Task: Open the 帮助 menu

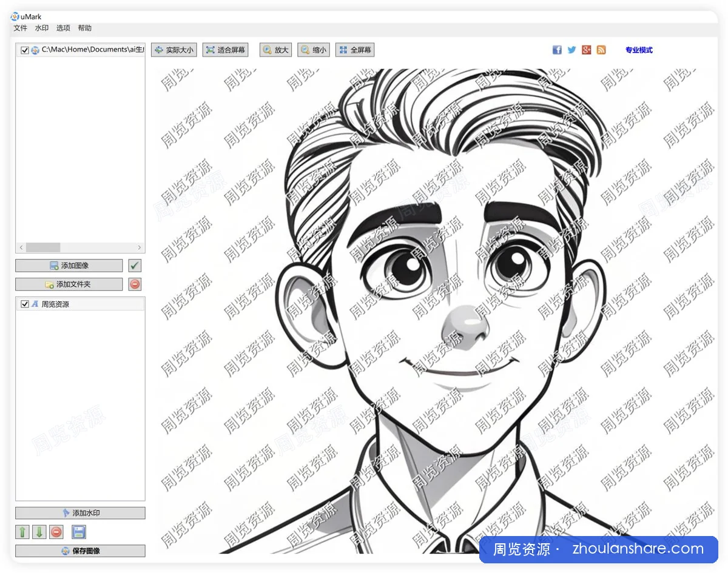Action: (85, 28)
